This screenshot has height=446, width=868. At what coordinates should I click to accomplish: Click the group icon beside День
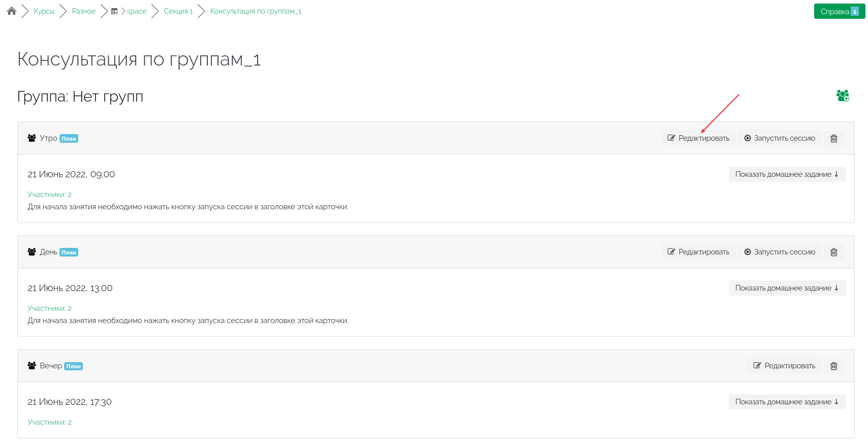tap(32, 252)
